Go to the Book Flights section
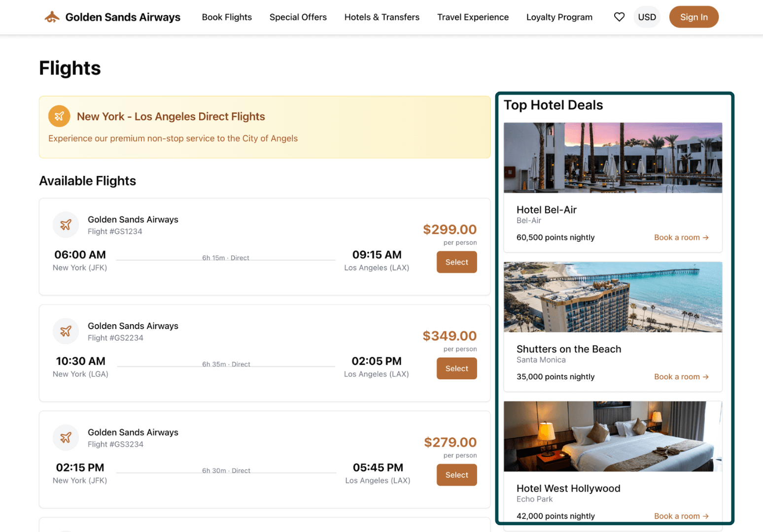 pyautogui.click(x=227, y=17)
